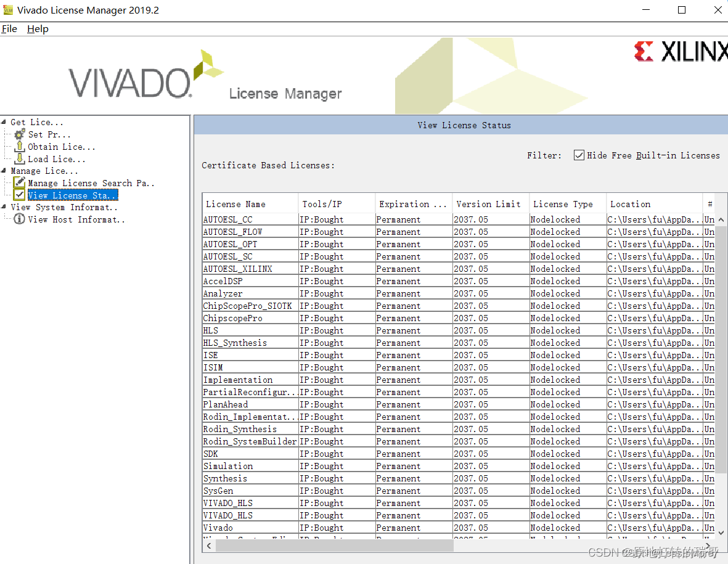Select the AccelDSP license row
This screenshot has height=564, width=728.
point(459,281)
